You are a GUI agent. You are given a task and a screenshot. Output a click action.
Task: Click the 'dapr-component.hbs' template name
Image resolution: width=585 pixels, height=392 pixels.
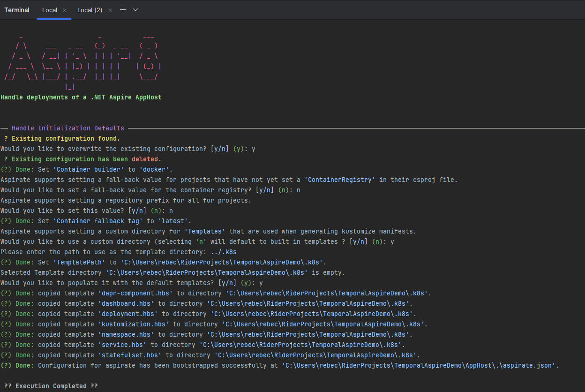pyautogui.click(x=135, y=293)
